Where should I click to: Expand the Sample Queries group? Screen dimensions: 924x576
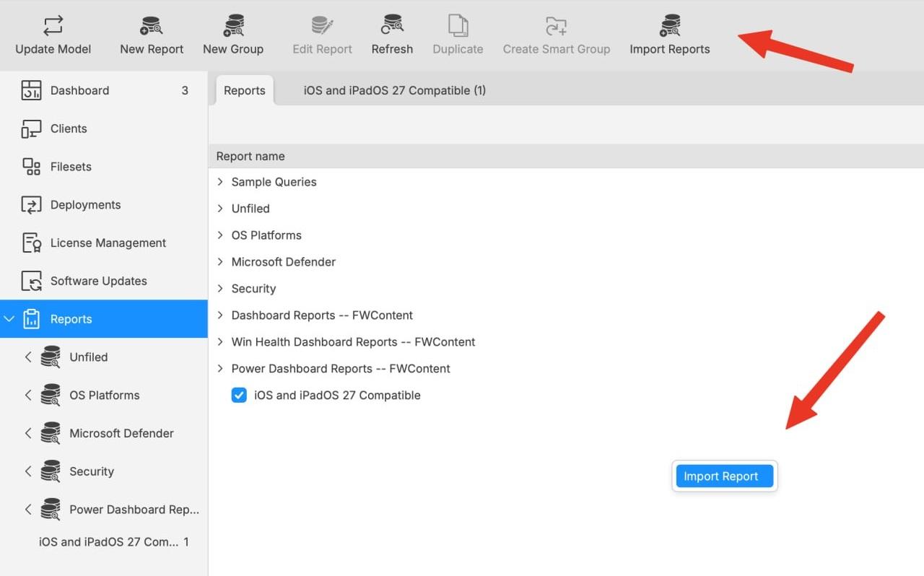220,182
